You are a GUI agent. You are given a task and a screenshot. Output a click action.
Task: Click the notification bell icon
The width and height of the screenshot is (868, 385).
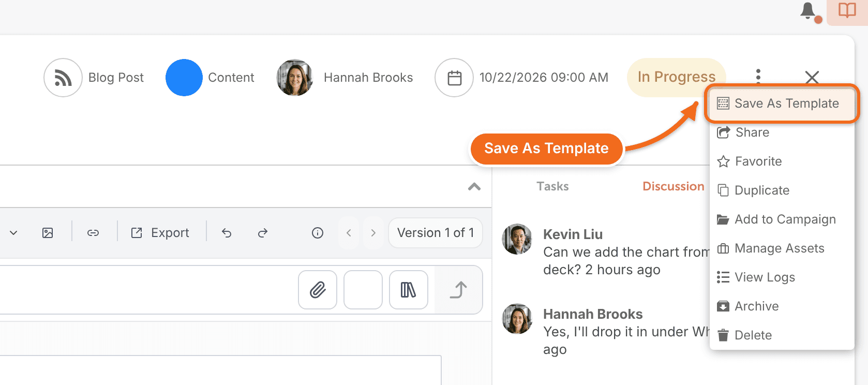808,11
